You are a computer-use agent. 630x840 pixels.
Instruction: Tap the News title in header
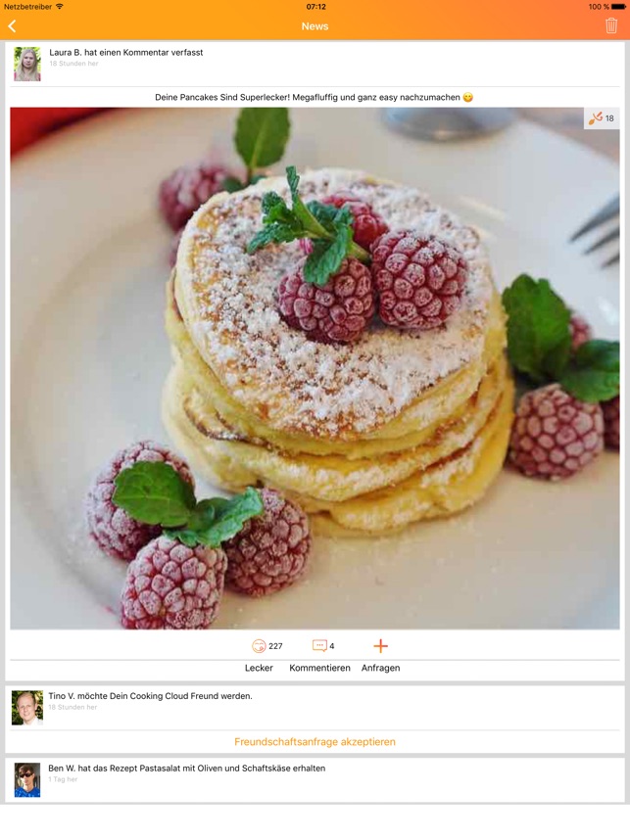(x=315, y=26)
